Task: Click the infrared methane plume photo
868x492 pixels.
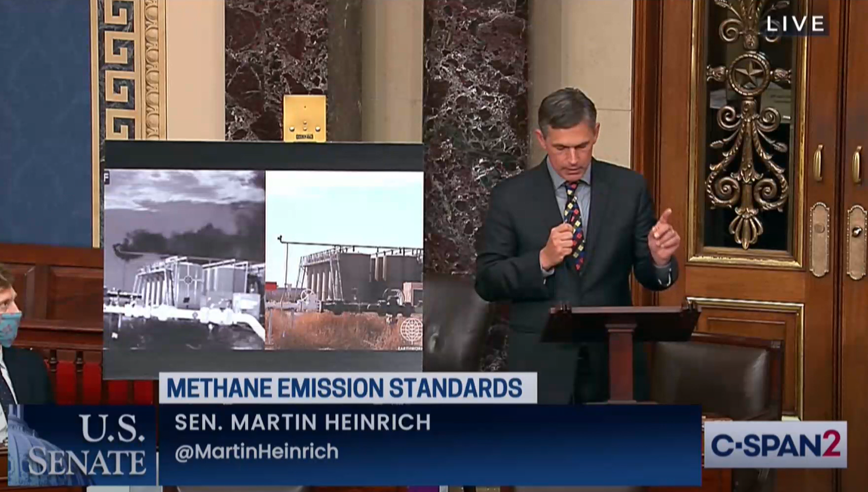Action: (184, 259)
